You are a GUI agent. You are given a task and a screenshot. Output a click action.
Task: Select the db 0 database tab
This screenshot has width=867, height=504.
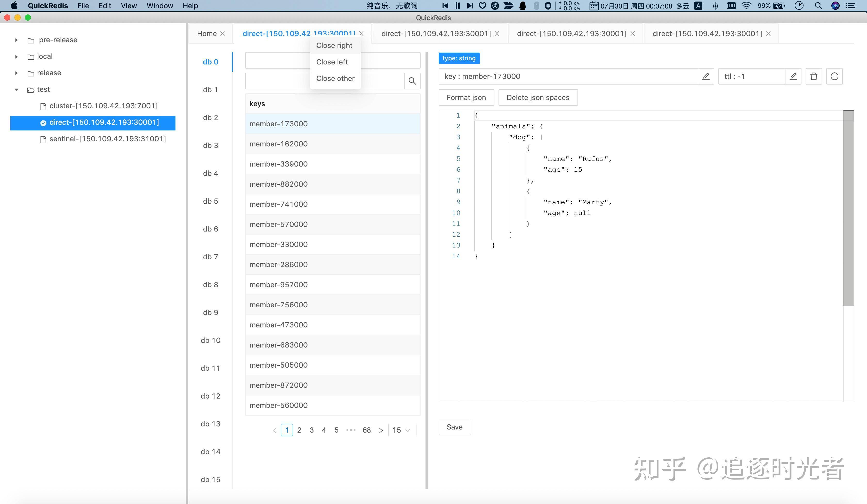click(211, 62)
